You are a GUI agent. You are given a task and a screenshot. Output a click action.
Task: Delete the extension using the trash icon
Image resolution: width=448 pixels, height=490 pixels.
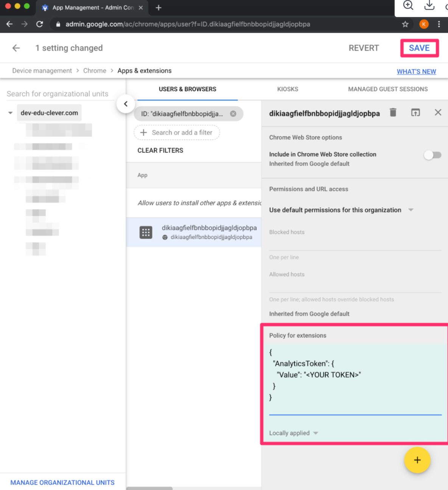pos(393,112)
